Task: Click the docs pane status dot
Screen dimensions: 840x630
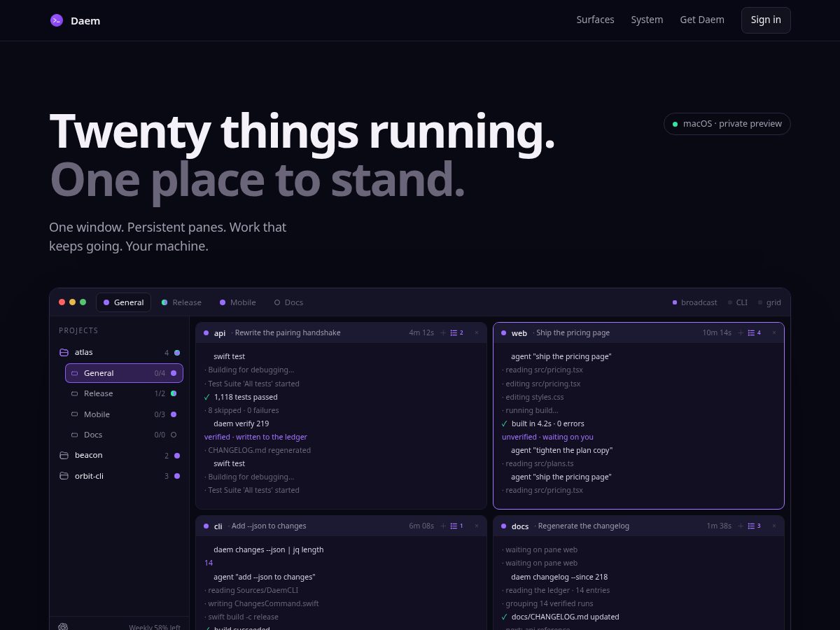Action: click(504, 526)
